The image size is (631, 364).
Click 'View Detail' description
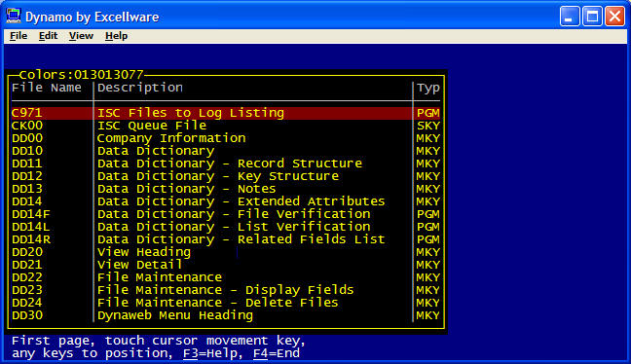[139, 265]
